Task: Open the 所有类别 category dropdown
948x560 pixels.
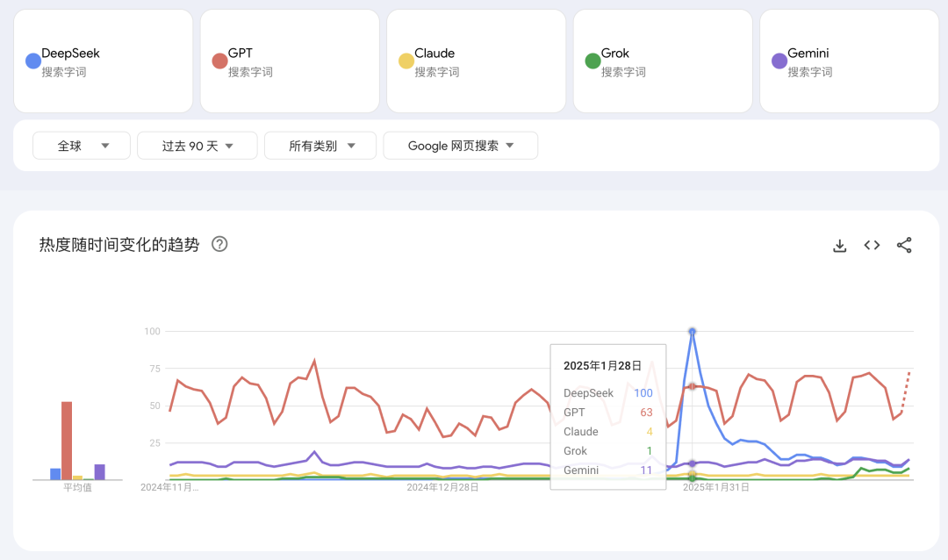Action: click(320, 146)
